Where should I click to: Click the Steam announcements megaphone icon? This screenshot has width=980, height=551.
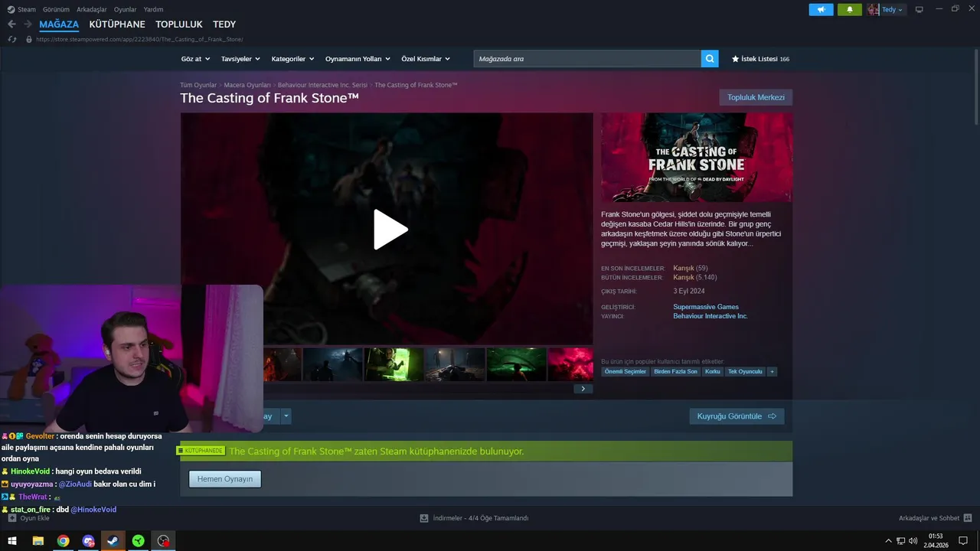821,10
